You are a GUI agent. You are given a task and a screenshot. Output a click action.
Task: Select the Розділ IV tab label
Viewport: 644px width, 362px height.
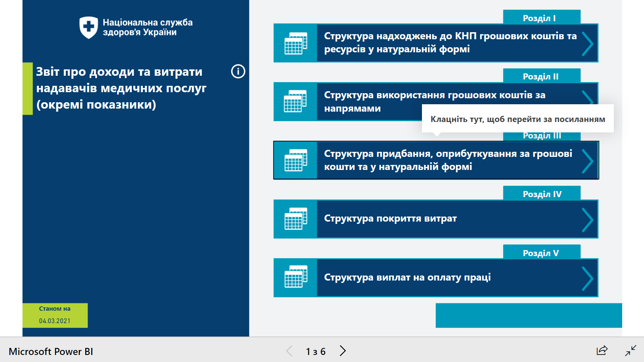point(541,193)
